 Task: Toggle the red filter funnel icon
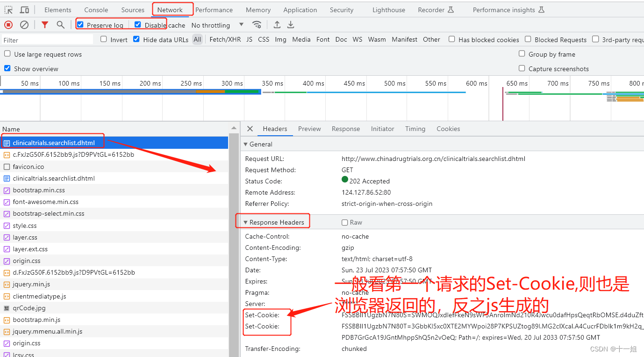click(45, 25)
